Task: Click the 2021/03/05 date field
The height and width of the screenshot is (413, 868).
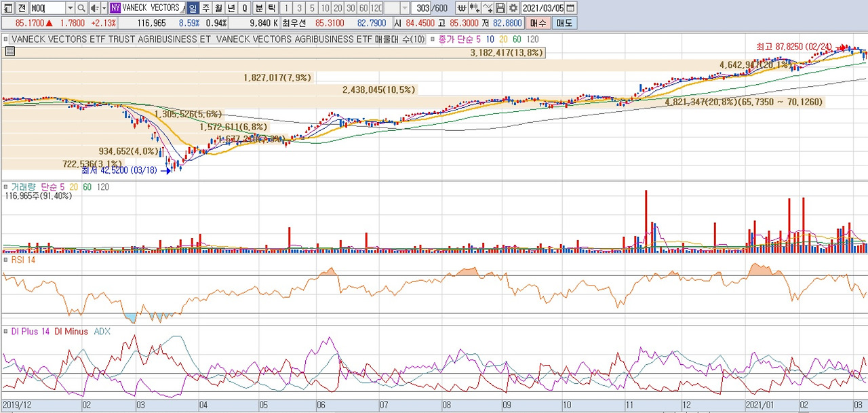Action: coord(543,8)
